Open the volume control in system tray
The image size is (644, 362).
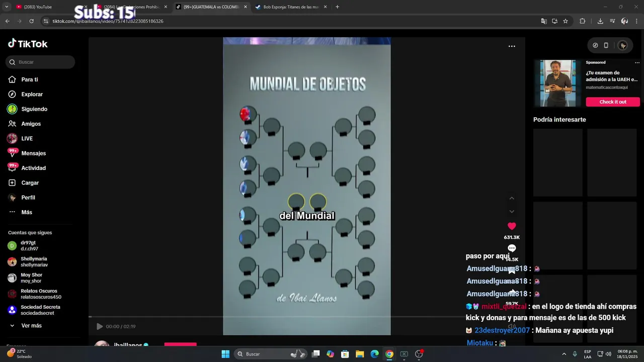coord(608,354)
